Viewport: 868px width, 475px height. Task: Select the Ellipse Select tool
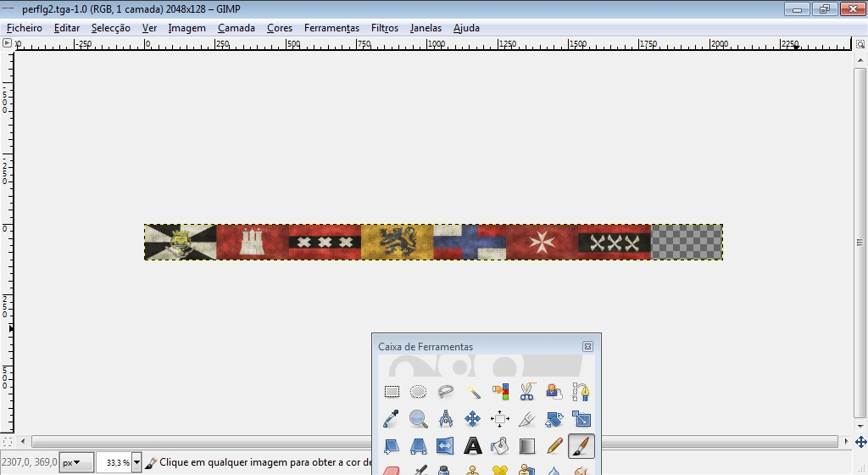click(419, 392)
